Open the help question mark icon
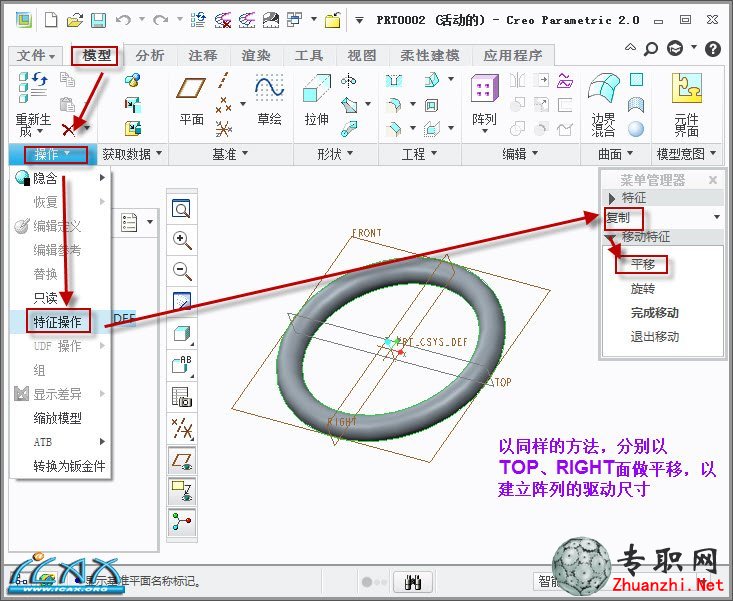This screenshot has height=601, width=733. [712, 48]
